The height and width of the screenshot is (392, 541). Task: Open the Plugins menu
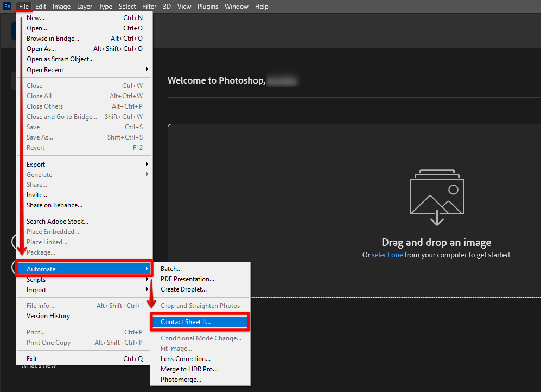[x=208, y=6]
